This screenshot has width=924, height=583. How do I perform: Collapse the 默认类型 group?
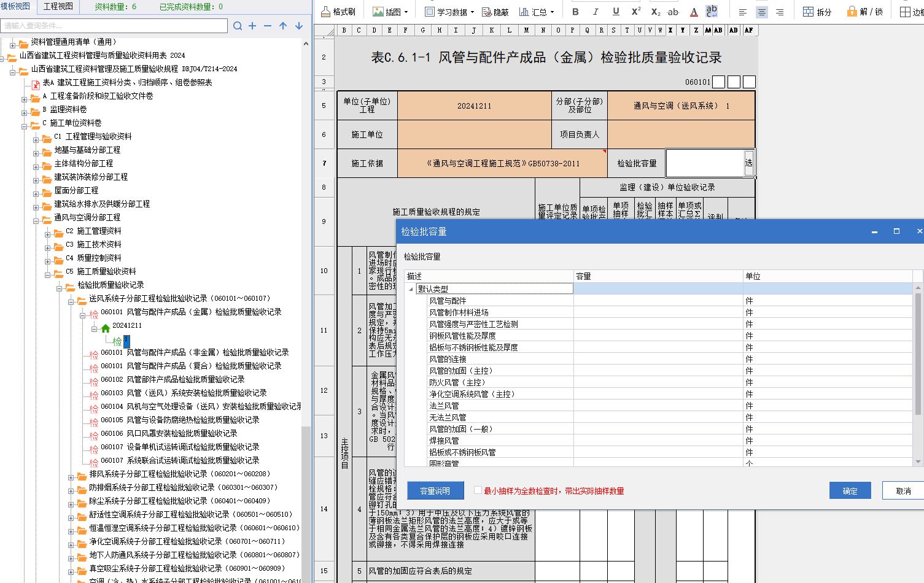(411, 289)
